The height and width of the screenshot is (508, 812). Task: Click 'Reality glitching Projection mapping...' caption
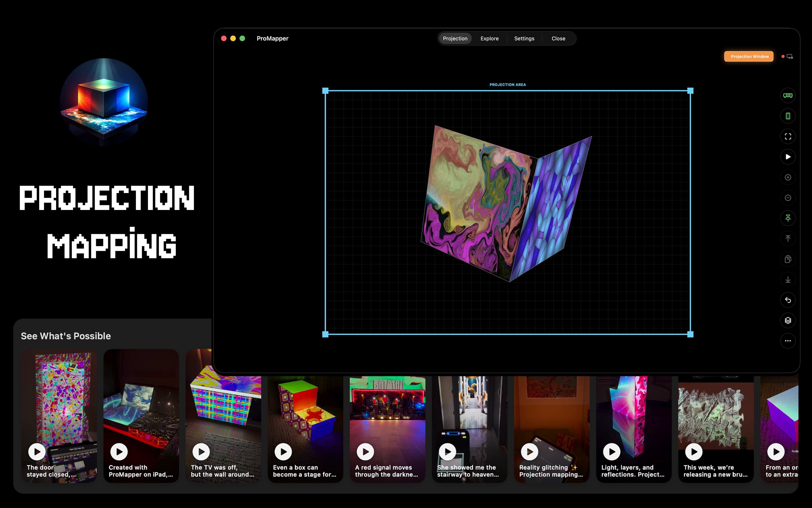(x=551, y=471)
